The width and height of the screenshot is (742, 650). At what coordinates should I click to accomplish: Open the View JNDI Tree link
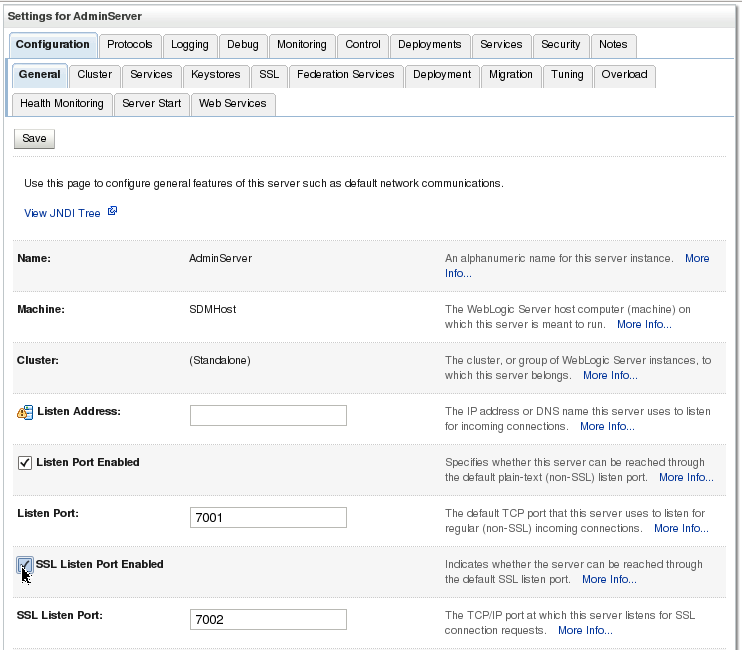[62, 213]
